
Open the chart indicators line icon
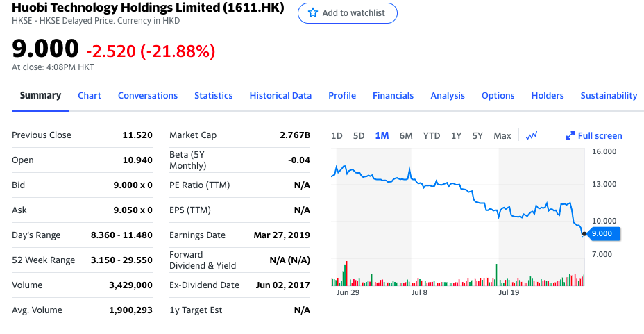pos(532,135)
